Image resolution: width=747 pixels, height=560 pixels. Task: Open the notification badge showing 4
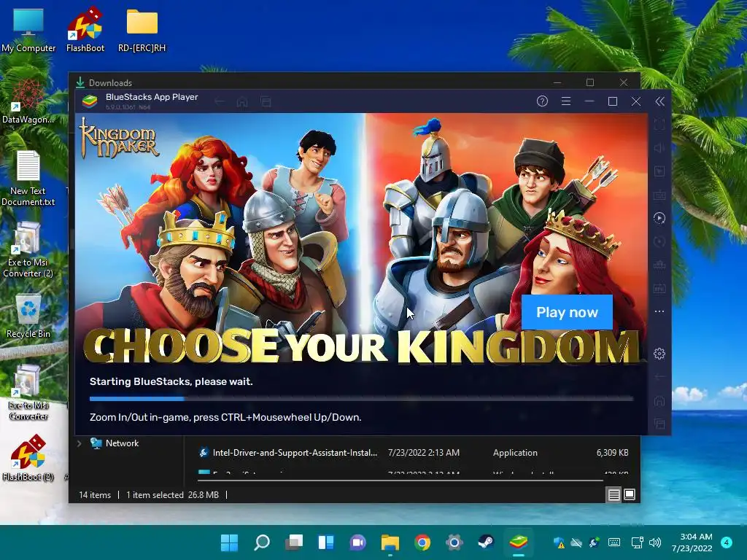pyautogui.click(x=727, y=542)
